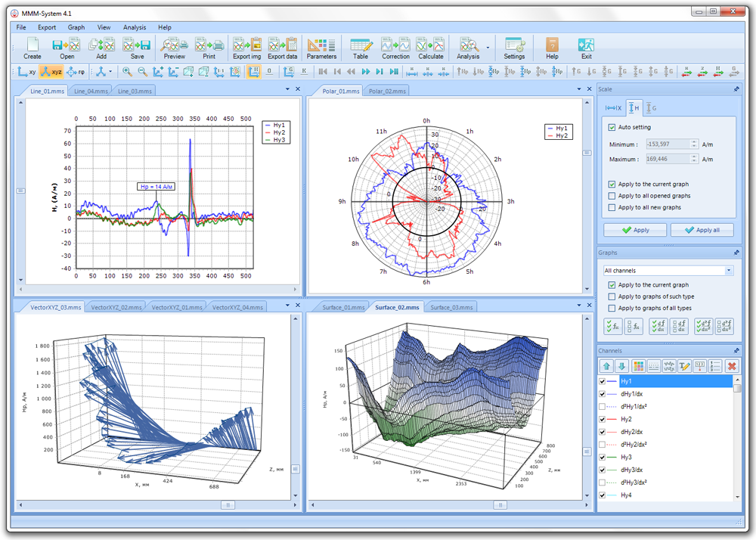Click the Apply all button
The height and width of the screenshot is (540, 756).
[x=702, y=230]
